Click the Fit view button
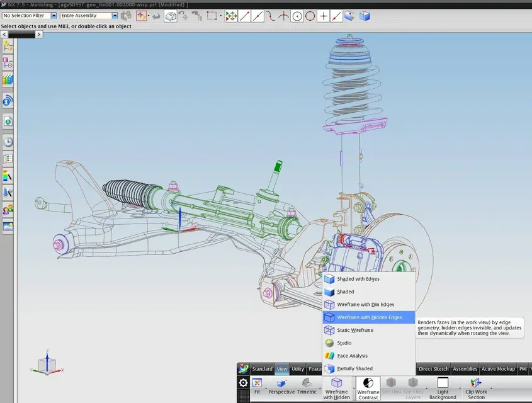The image size is (532, 403). coord(257,387)
